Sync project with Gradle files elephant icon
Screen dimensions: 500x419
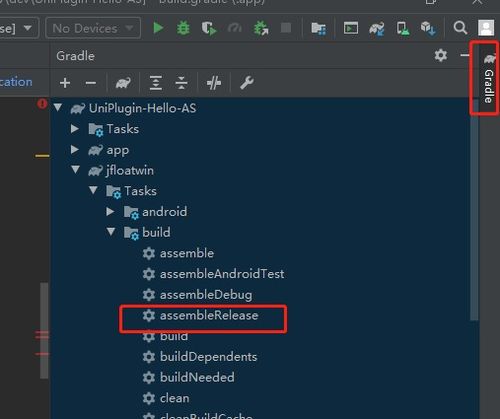coord(377,29)
